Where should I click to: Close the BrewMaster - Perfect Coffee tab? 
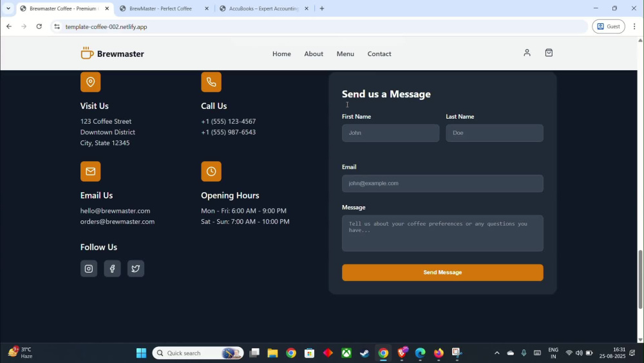207,8
